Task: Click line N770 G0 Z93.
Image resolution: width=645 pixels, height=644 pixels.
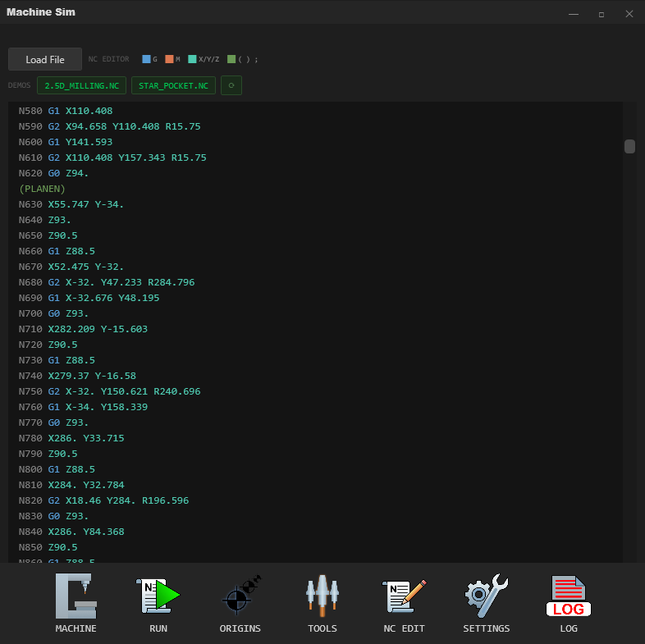Action: [x=53, y=423]
